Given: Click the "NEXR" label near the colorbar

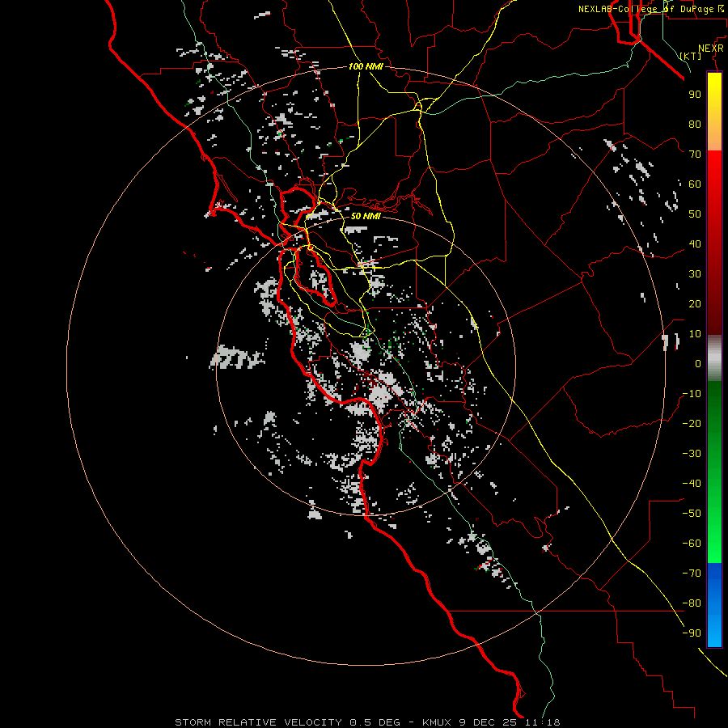Looking at the screenshot, I should 711,49.
